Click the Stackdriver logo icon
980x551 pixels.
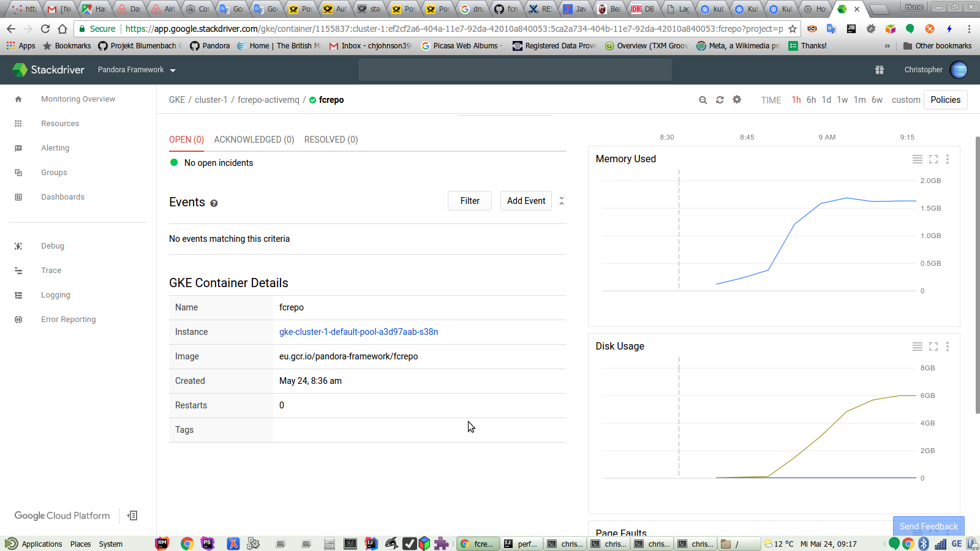coord(20,70)
